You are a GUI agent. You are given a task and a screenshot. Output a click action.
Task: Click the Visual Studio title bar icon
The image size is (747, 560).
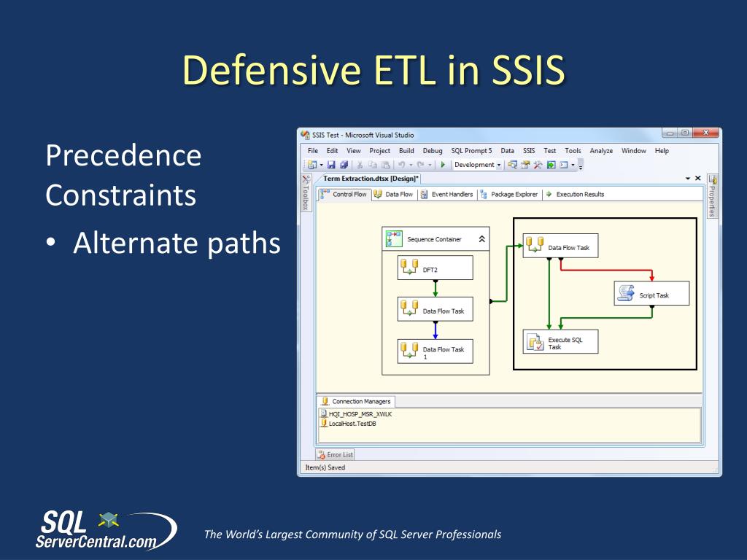coord(306,135)
